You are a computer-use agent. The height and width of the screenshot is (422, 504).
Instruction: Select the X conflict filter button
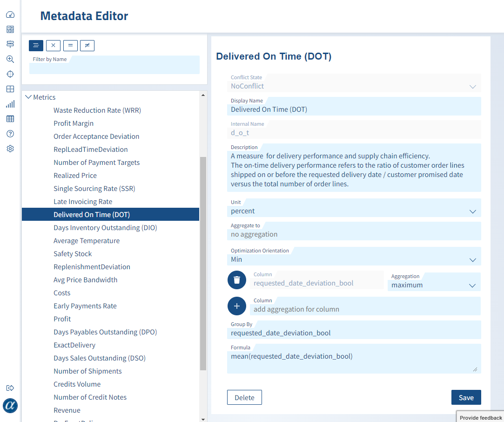[x=54, y=45]
